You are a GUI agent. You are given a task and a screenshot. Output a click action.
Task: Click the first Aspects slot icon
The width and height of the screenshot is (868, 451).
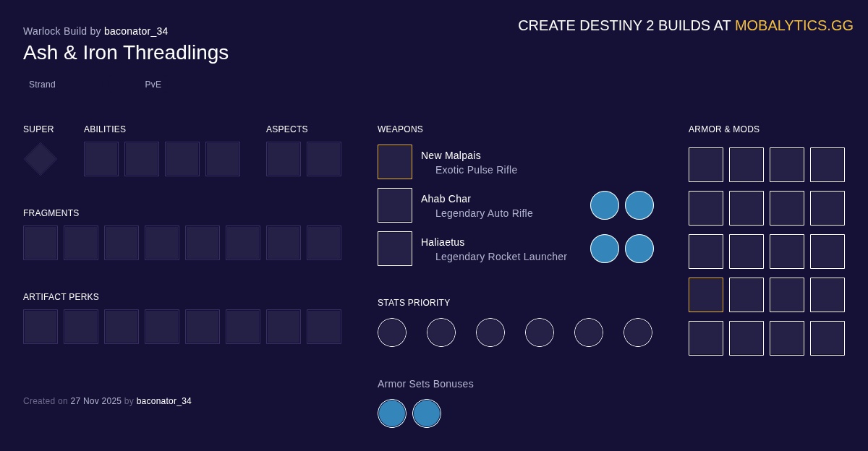[x=284, y=159]
